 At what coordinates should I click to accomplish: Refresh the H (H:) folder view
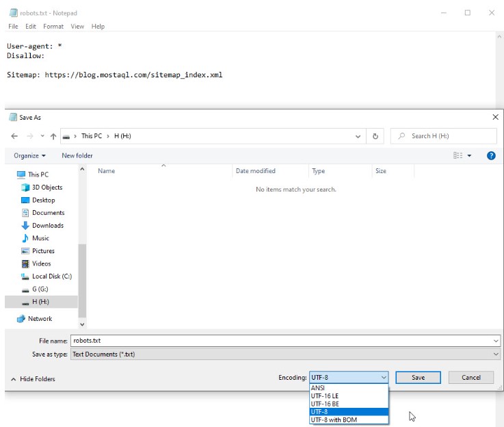(375, 136)
